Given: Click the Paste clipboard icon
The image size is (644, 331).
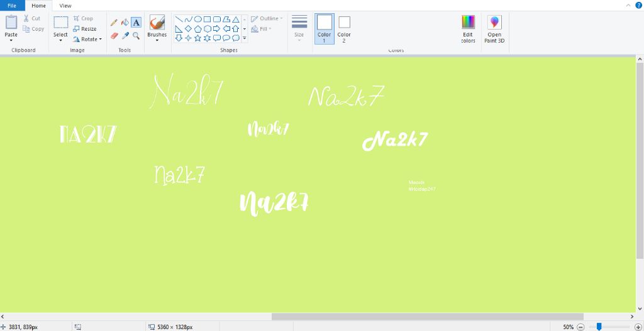Looking at the screenshot, I should pyautogui.click(x=11, y=22).
